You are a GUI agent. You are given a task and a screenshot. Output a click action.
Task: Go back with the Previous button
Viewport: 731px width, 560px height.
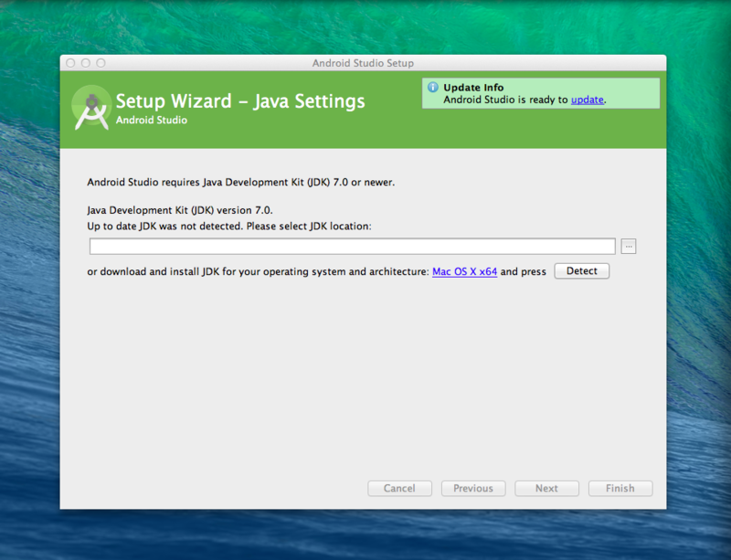(x=473, y=488)
